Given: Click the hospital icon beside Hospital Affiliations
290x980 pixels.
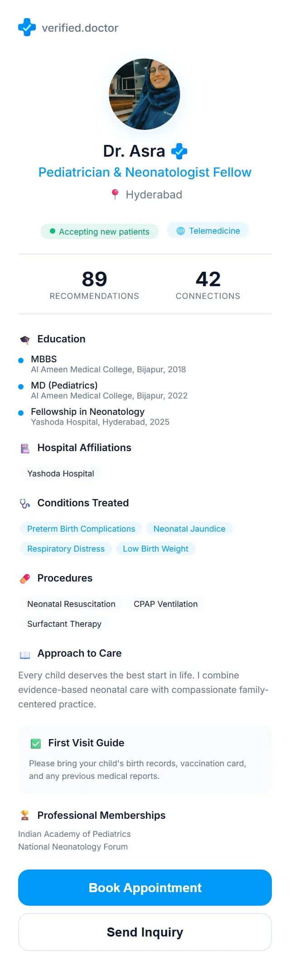Looking at the screenshot, I should 25,447.
